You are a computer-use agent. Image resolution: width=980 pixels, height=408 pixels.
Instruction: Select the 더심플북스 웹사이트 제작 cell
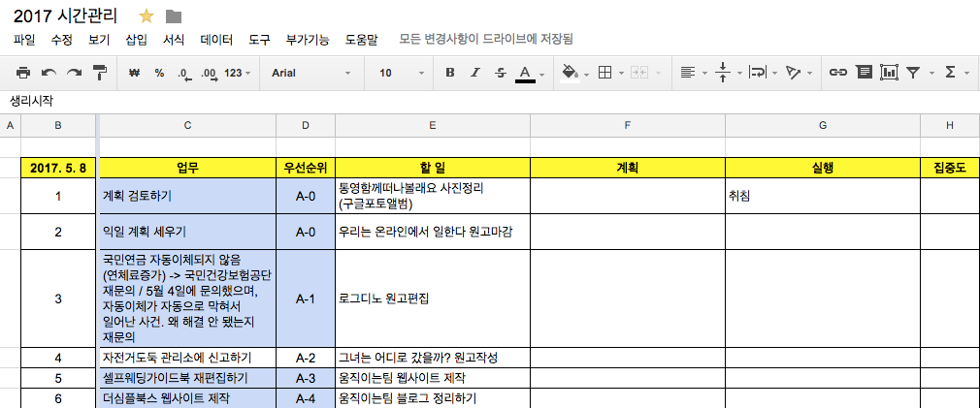click(187, 398)
